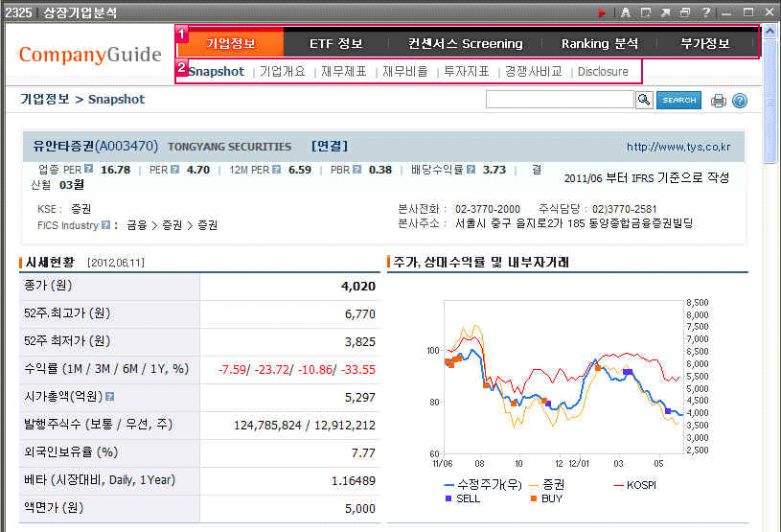
Task: Click help icon next to PER label
Action: click(174, 170)
